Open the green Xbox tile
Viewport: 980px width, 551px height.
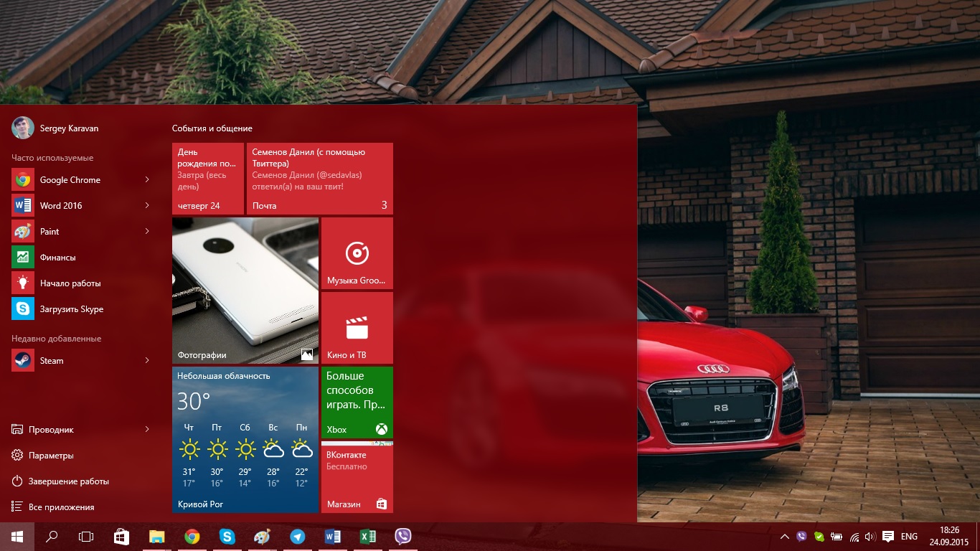(357, 402)
